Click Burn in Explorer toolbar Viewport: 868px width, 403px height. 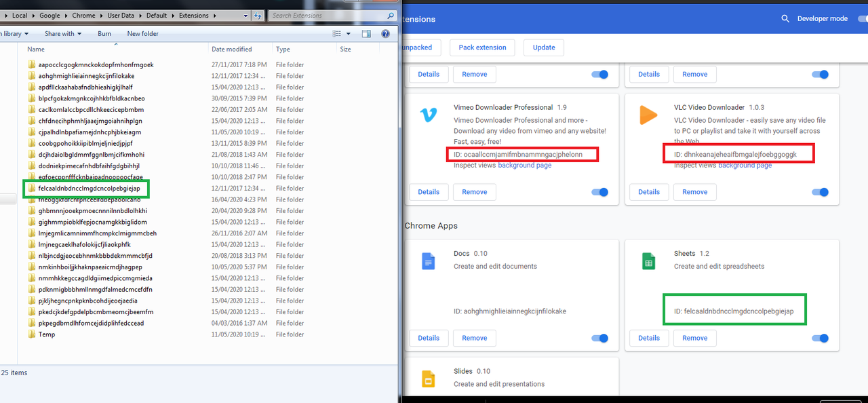click(104, 34)
